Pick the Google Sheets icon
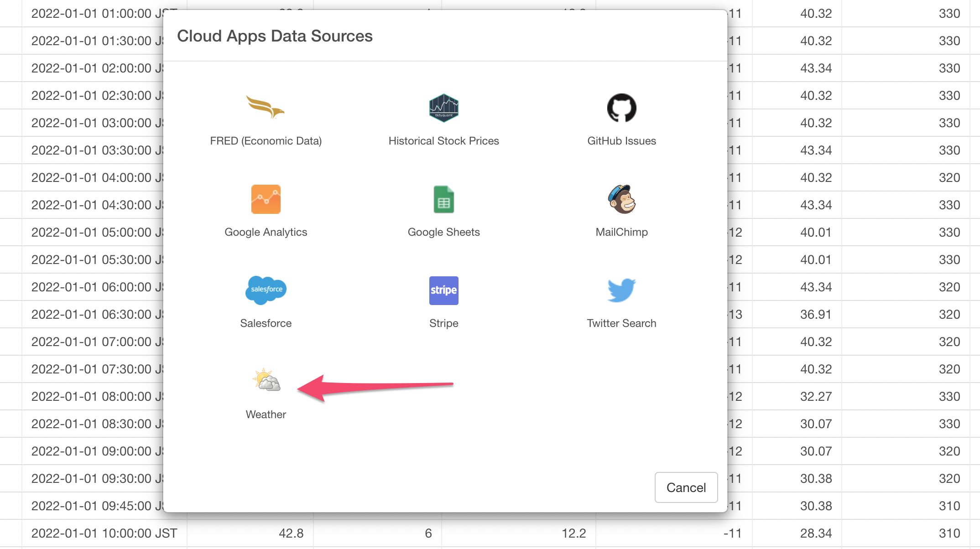This screenshot has width=980, height=549. [x=443, y=199]
